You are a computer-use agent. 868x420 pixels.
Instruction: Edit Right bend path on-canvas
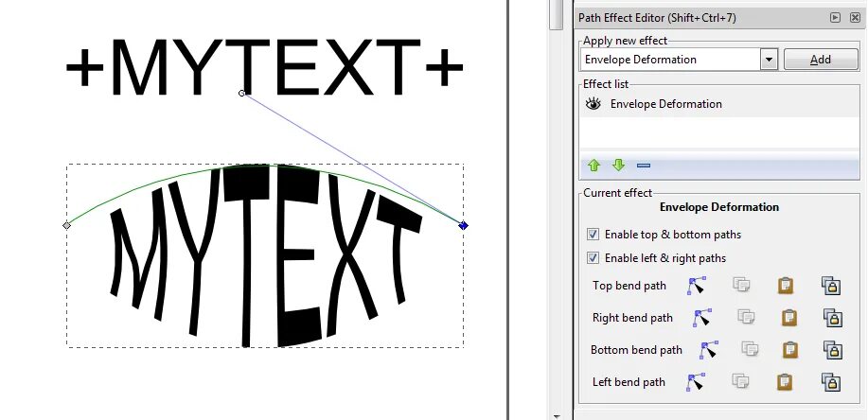(701, 318)
